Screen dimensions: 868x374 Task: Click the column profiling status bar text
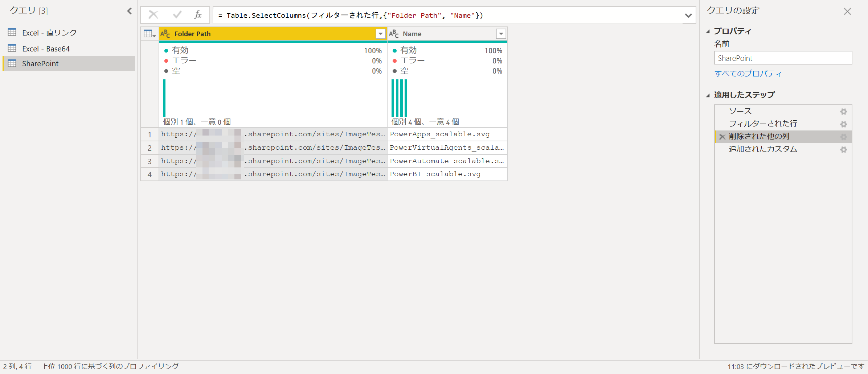tap(110, 366)
